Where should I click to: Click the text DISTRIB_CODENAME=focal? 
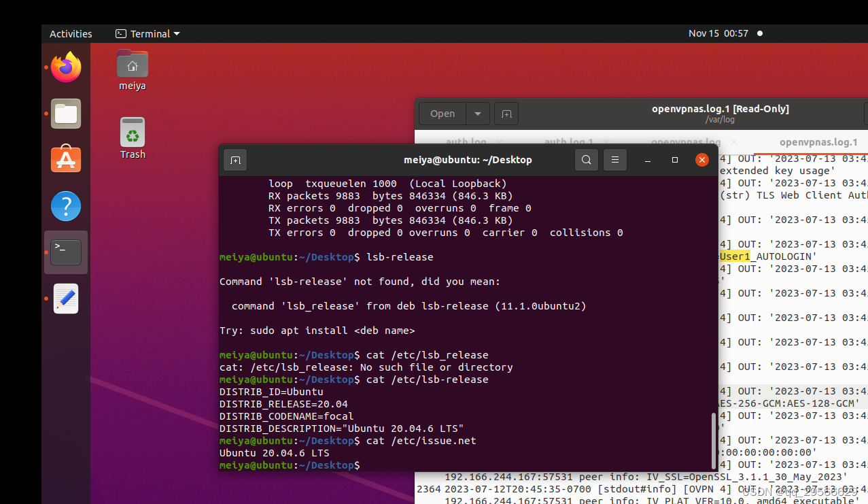[286, 416]
